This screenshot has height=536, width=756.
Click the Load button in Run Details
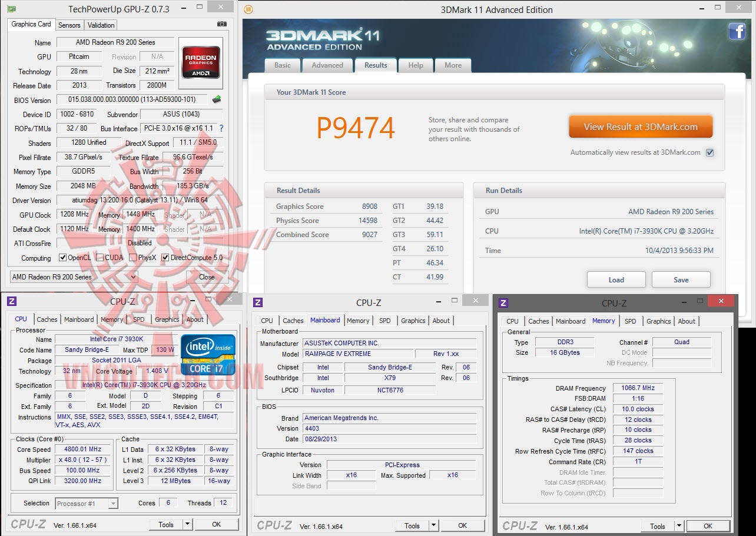616,279
